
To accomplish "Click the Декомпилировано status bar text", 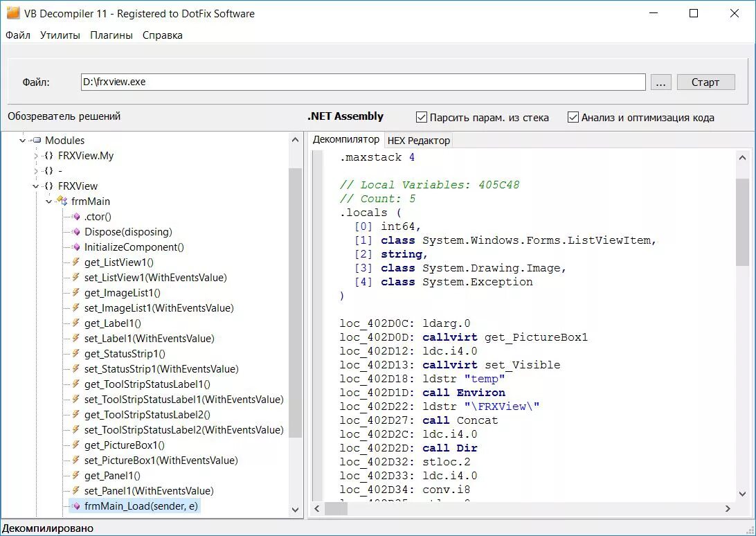I will (x=48, y=528).
